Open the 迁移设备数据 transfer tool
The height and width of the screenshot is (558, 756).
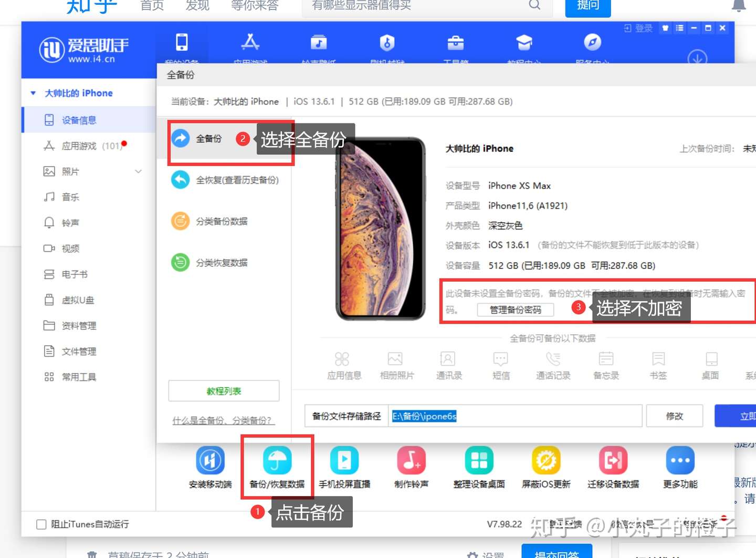coord(613,460)
